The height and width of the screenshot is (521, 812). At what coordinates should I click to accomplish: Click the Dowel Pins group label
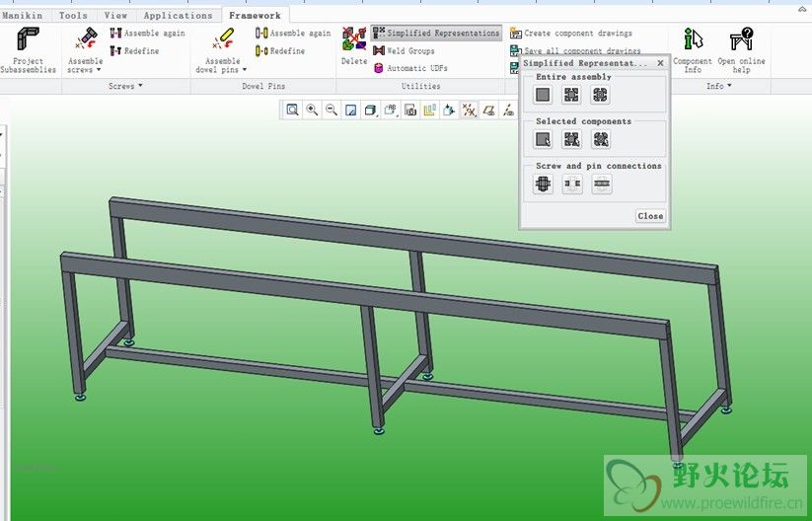point(263,86)
